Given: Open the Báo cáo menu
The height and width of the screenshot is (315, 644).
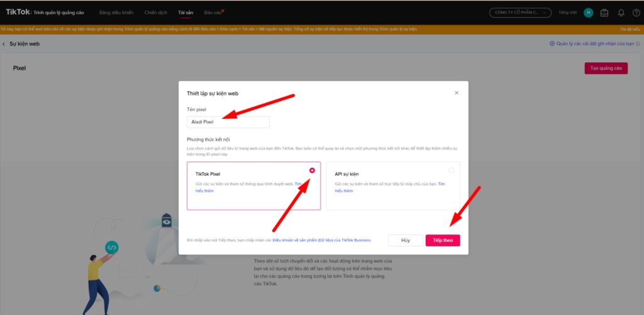Looking at the screenshot, I should (x=213, y=13).
